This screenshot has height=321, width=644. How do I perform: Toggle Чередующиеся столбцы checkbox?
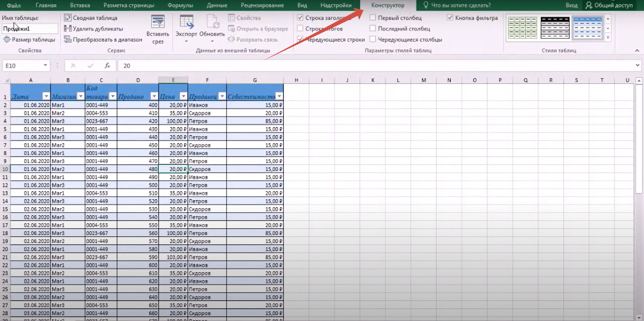click(x=373, y=39)
